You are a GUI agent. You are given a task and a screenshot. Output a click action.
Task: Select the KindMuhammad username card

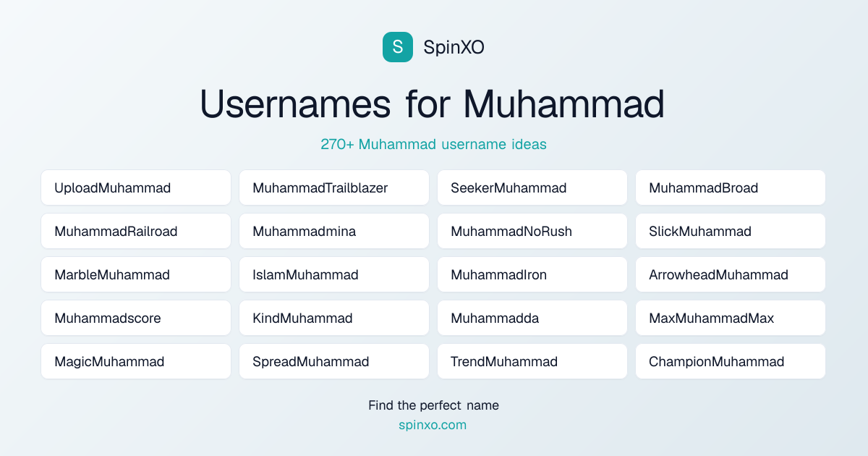[x=334, y=318]
